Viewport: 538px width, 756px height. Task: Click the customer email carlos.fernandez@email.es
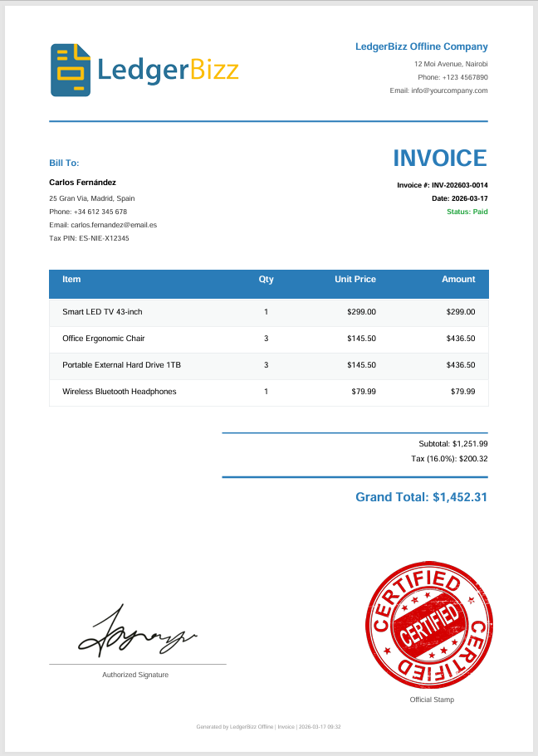(103, 225)
